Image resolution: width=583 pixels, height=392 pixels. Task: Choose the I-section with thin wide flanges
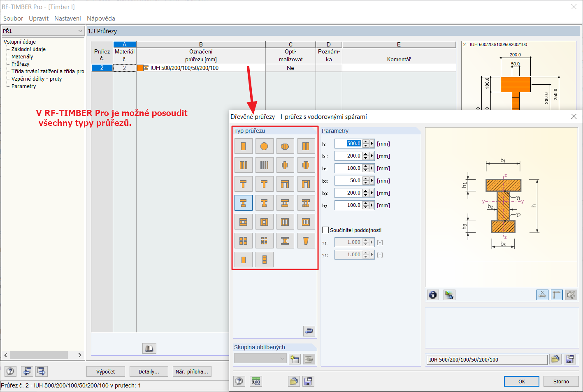coord(285,241)
